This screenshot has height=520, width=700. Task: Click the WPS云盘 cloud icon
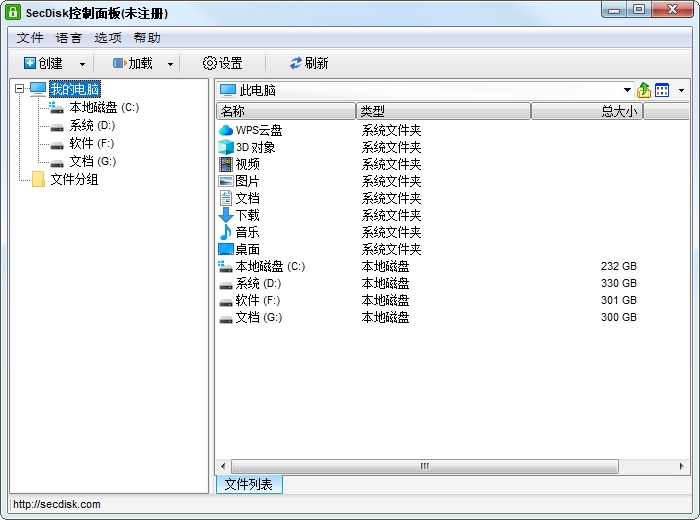pos(226,130)
